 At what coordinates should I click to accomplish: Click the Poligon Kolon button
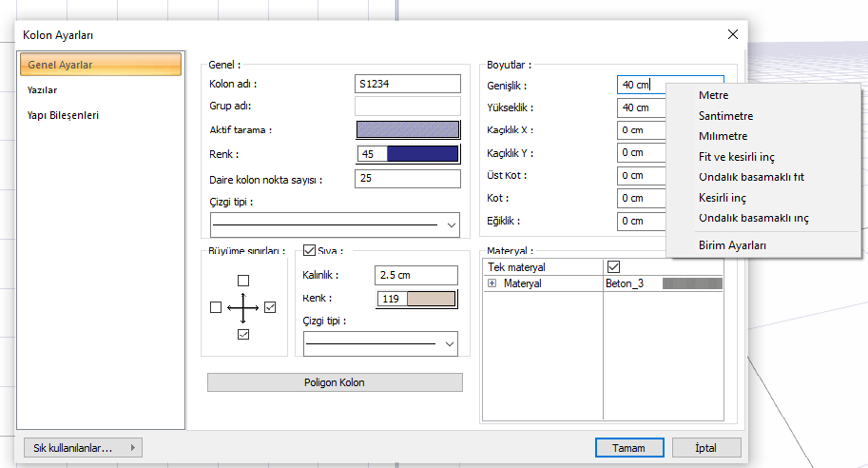(x=335, y=382)
